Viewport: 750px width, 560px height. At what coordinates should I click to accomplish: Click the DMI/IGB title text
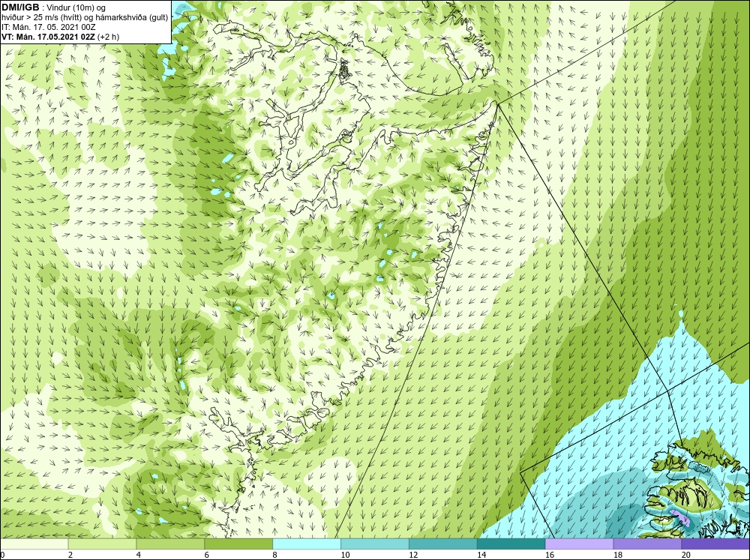(x=20, y=7)
